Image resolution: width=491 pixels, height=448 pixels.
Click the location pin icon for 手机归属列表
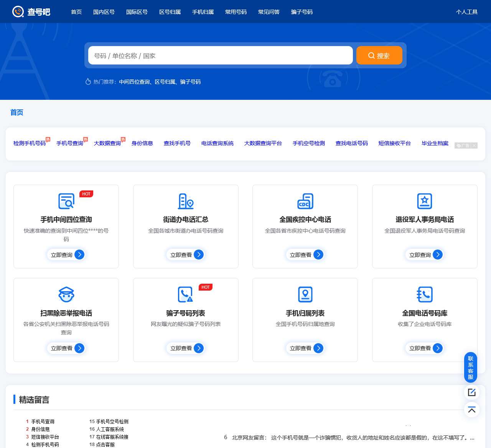coord(305,294)
